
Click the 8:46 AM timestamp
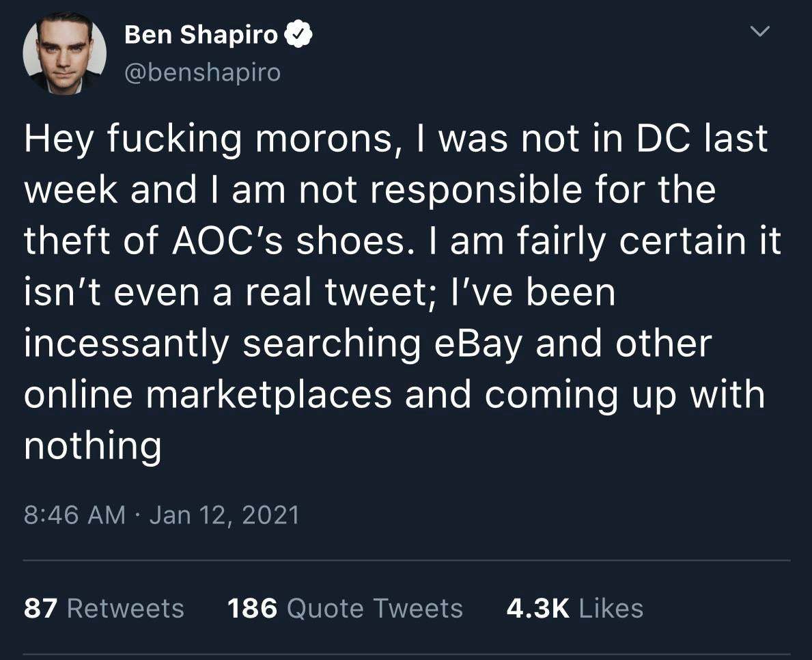click(74, 514)
